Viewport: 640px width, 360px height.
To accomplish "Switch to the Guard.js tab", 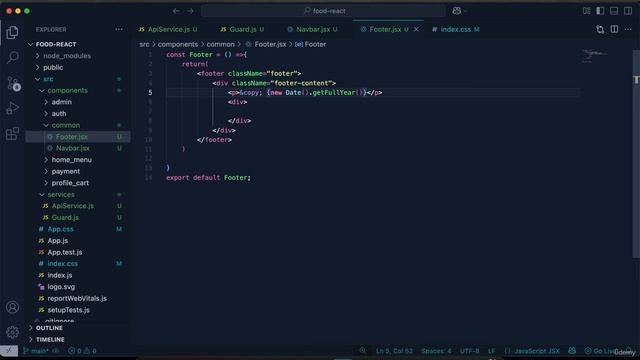I will pos(242,29).
